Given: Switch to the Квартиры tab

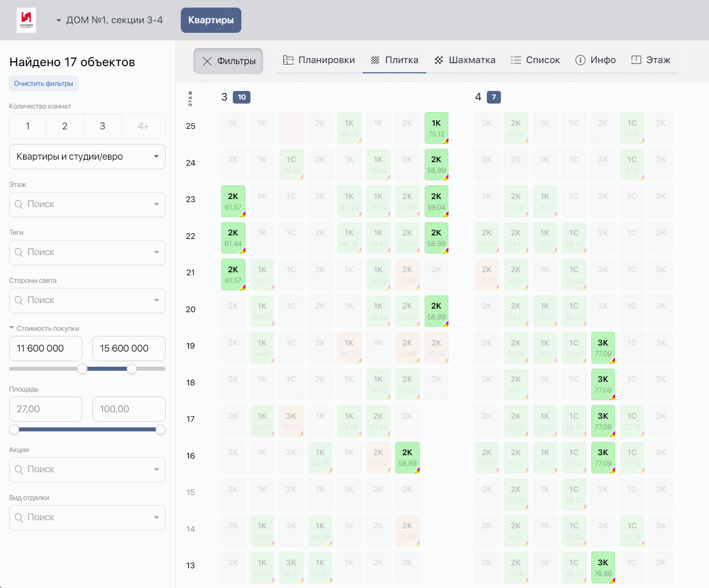Looking at the screenshot, I should click(x=211, y=20).
